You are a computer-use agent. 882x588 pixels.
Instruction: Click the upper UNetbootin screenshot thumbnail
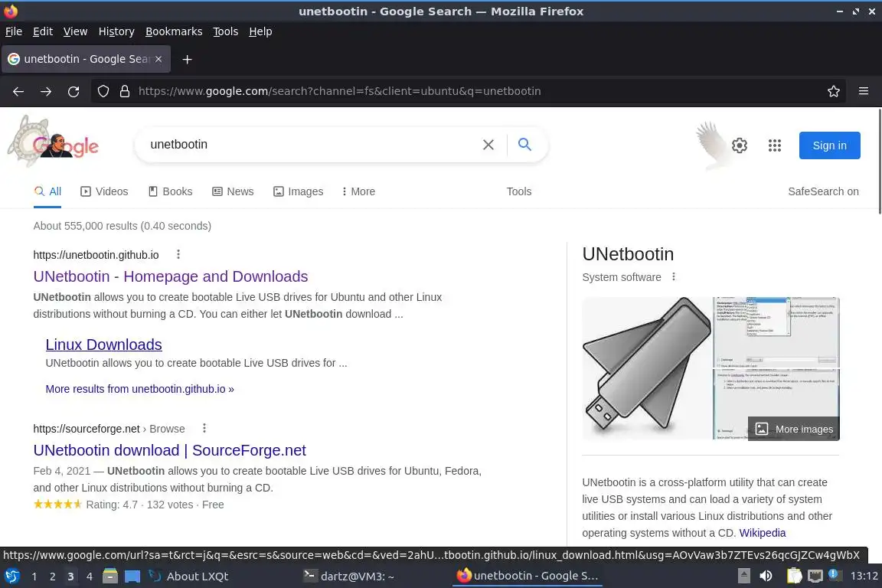coord(776,332)
